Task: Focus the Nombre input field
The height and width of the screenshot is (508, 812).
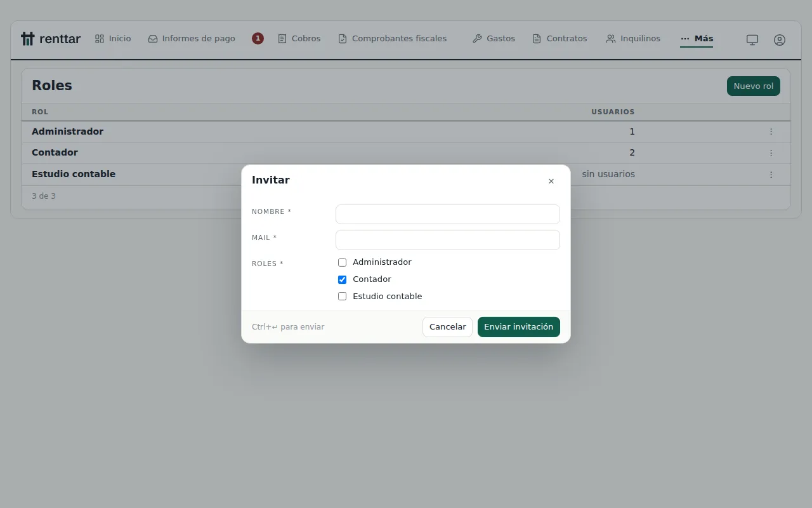Action: tap(448, 214)
